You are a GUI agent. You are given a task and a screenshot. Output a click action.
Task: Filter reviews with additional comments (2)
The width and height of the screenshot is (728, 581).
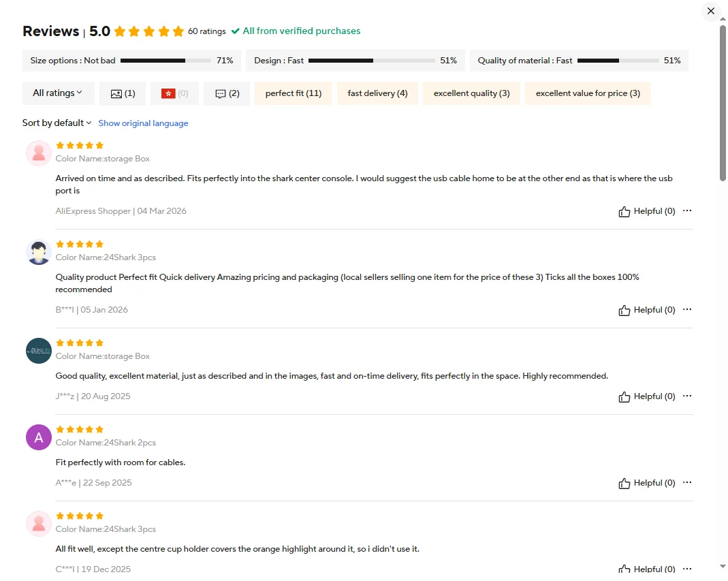[227, 93]
